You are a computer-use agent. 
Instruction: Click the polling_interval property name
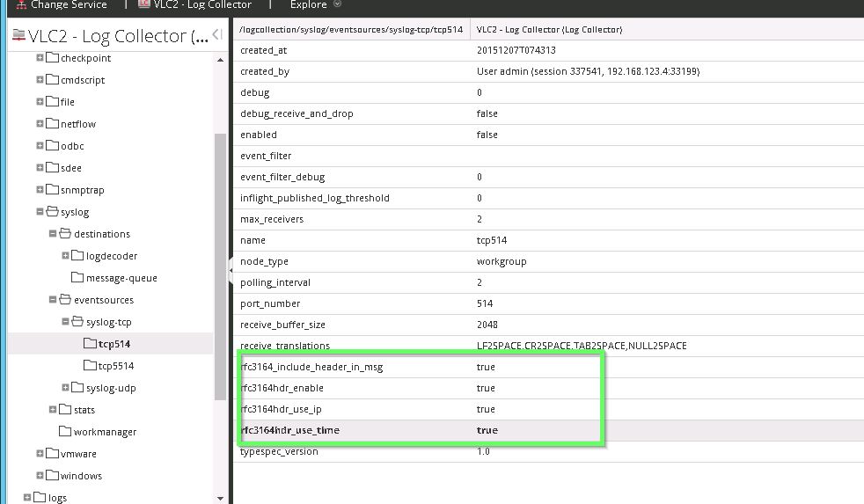[275, 282]
